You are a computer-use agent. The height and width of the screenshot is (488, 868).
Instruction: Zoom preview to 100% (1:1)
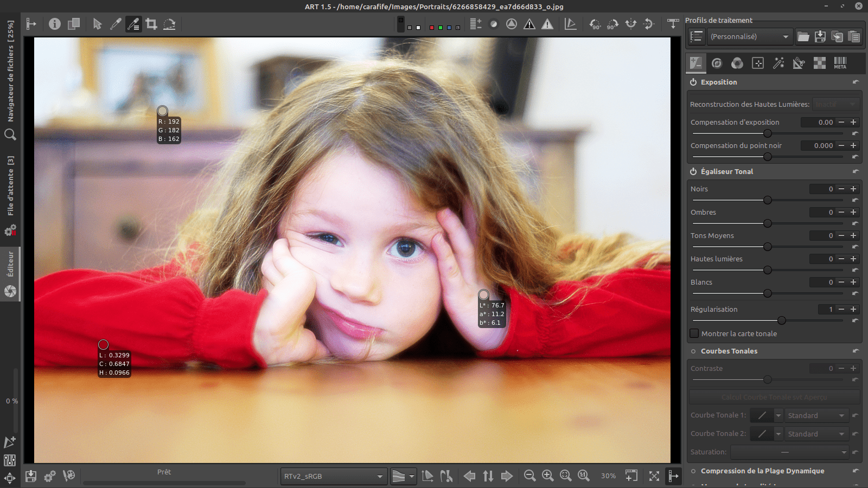pyautogui.click(x=584, y=476)
